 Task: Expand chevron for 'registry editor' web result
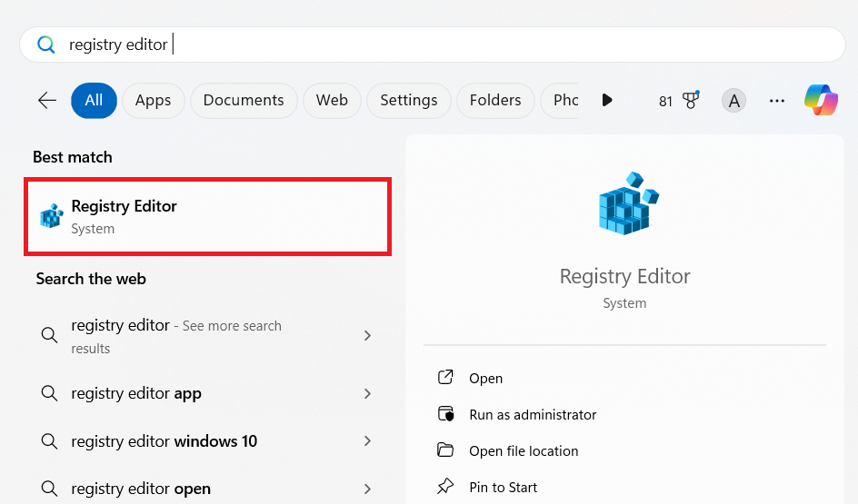[368, 336]
